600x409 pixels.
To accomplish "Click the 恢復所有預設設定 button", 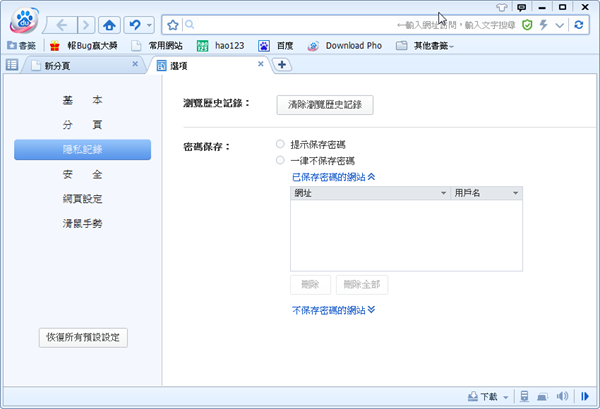I will click(x=83, y=337).
